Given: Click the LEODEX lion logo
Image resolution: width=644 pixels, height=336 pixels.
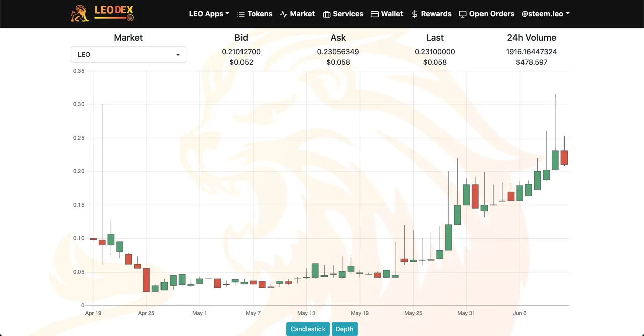Looking at the screenshot, I should coord(103,13).
